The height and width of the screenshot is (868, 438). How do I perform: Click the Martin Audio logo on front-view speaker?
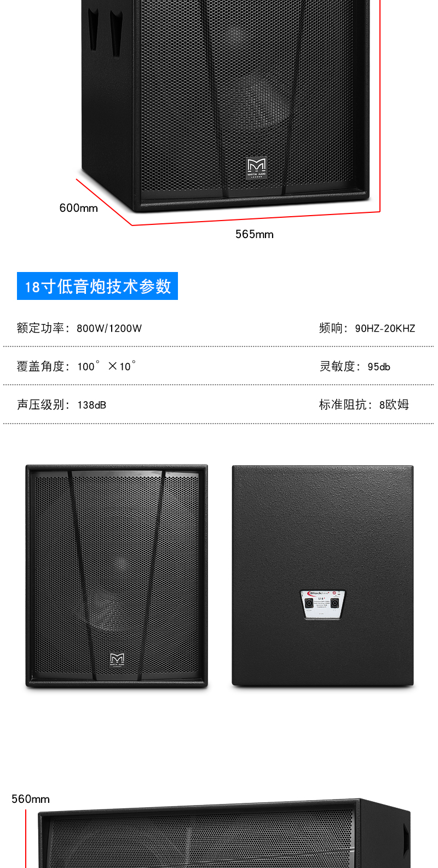pyautogui.click(x=117, y=660)
